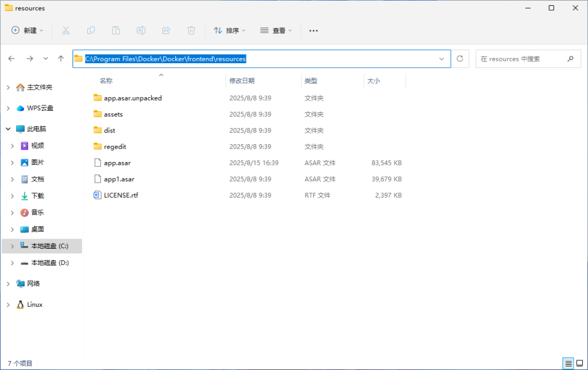Open the 新建 new item menu
Viewport: 588px width, 370px height.
(x=28, y=30)
